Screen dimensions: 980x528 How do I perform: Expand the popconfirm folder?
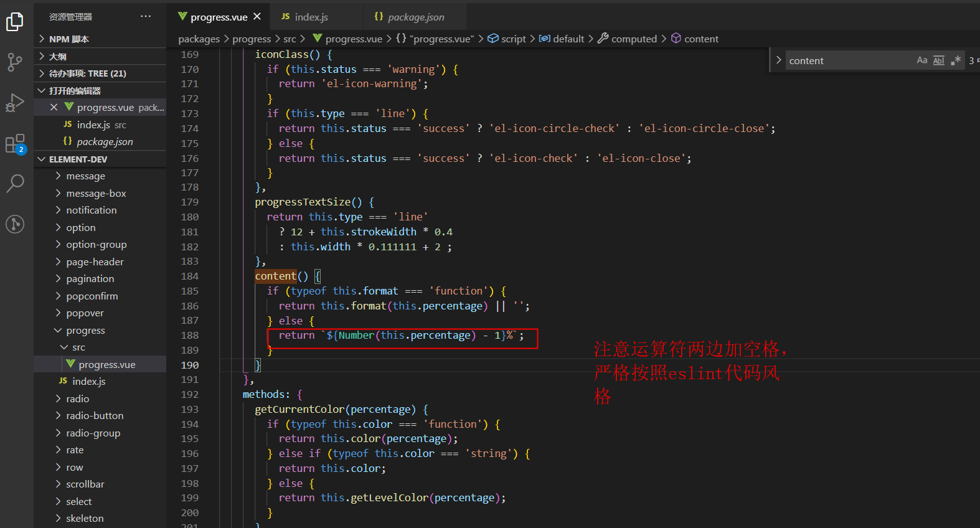pos(100,296)
